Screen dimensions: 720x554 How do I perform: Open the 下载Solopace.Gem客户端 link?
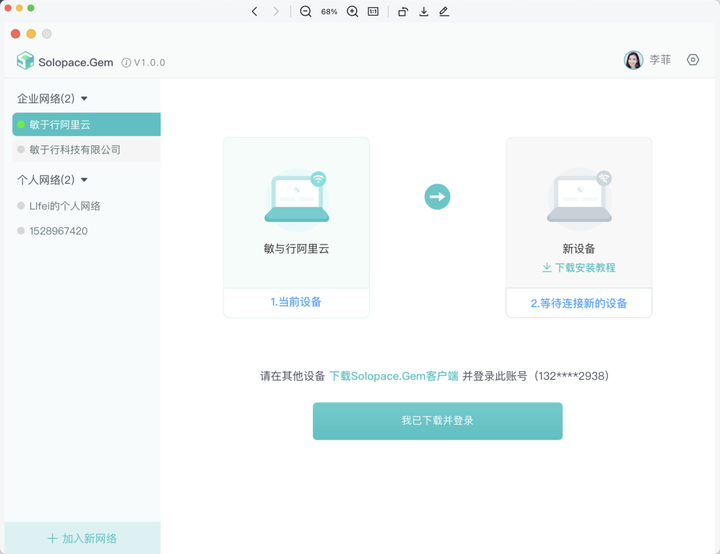click(x=393, y=376)
